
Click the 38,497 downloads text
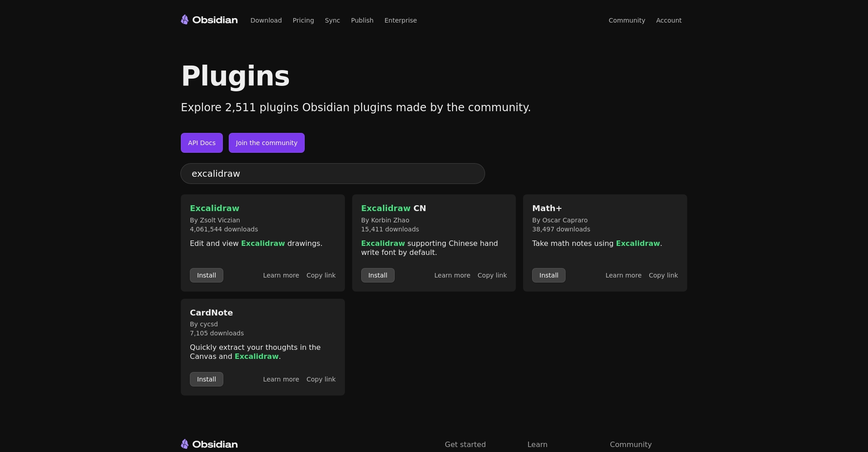click(561, 229)
